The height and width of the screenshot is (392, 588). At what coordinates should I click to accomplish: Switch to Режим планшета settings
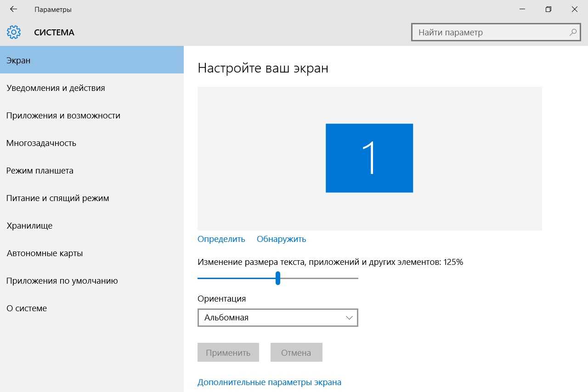tap(40, 170)
